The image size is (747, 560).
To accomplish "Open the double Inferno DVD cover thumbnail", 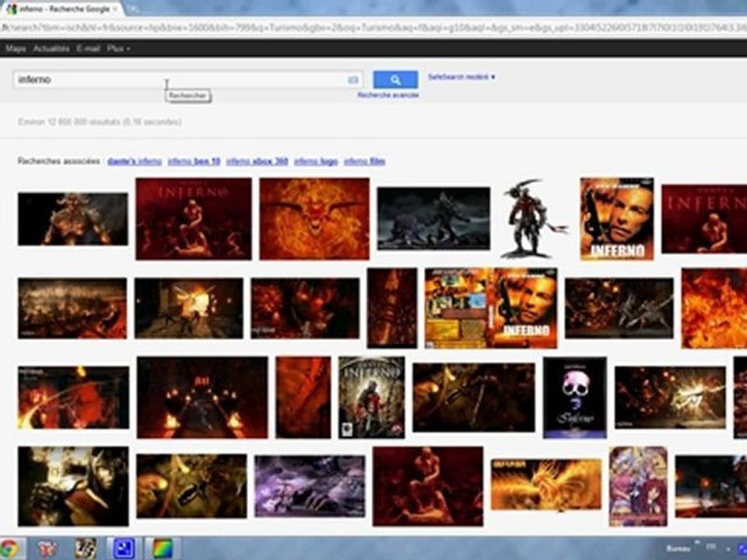I will click(491, 308).
